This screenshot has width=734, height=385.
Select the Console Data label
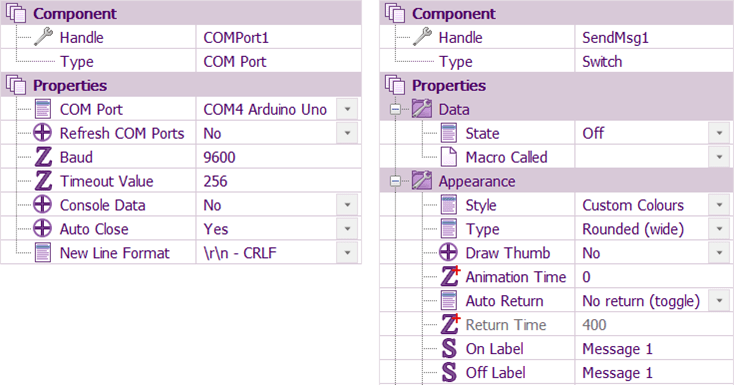103,205
